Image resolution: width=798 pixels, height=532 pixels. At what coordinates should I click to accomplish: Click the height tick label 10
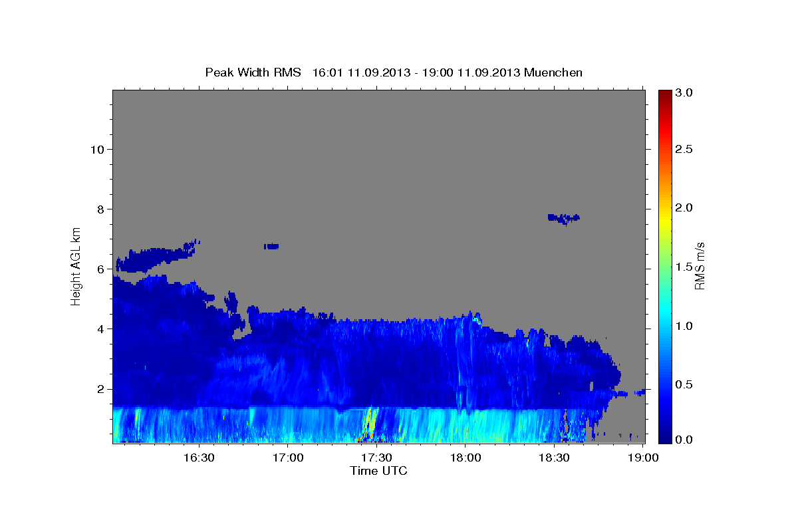pyautogui.click(x=96, y=150)
